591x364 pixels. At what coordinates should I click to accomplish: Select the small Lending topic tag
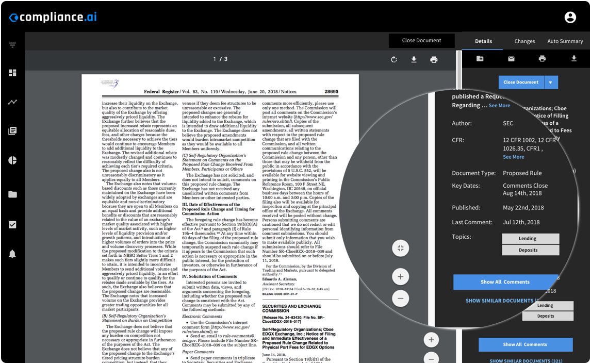point(548,306)
